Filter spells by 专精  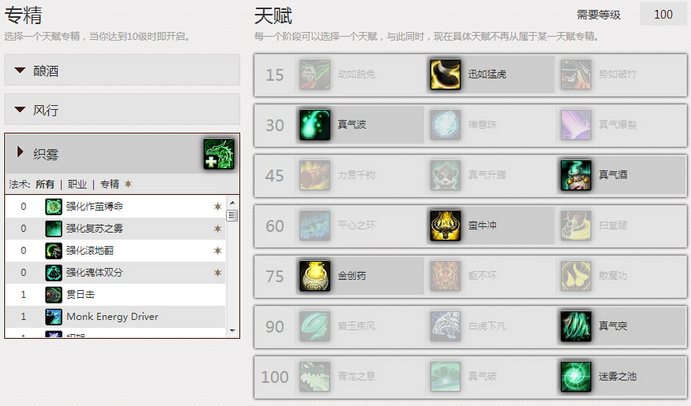[110, 184]
